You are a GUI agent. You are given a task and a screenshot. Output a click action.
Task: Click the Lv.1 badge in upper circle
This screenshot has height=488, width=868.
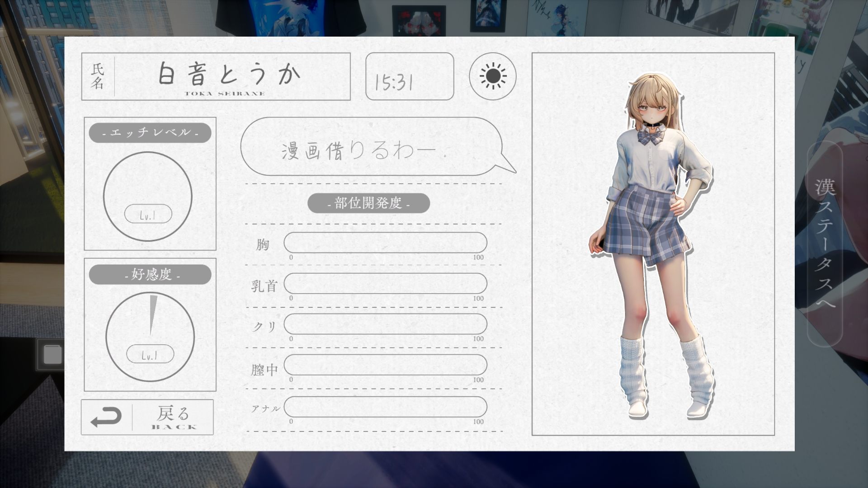pos(148,214)
